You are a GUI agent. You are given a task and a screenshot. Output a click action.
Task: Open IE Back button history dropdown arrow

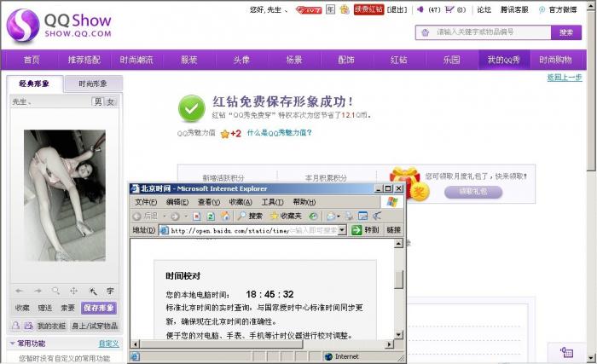coord(165,217)
